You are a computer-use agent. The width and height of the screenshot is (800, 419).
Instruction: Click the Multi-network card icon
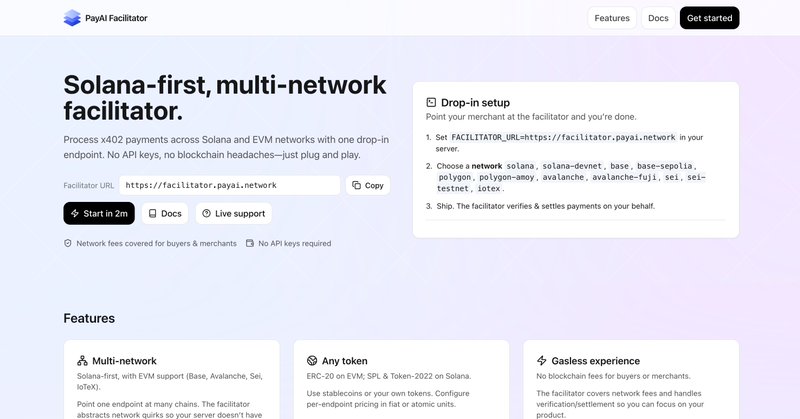(x=82, y=361)
